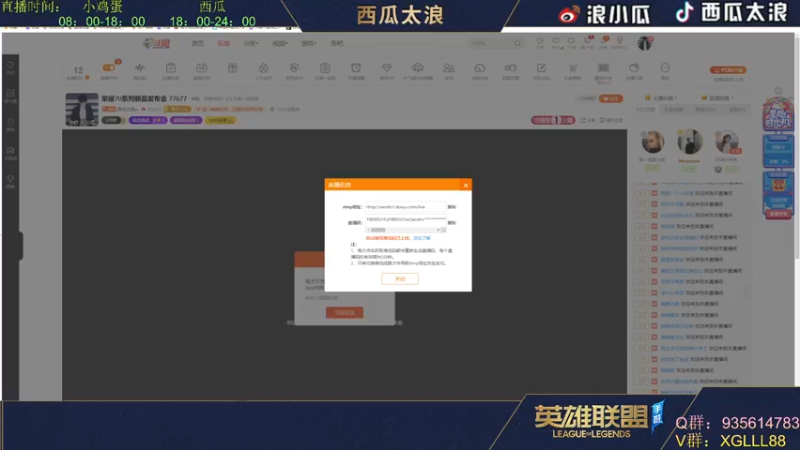Click the red button at activity widget bottom
Image resolution: width=800 pixels, height=450 pixels.
pyautogui.click(x=778, y=214)
